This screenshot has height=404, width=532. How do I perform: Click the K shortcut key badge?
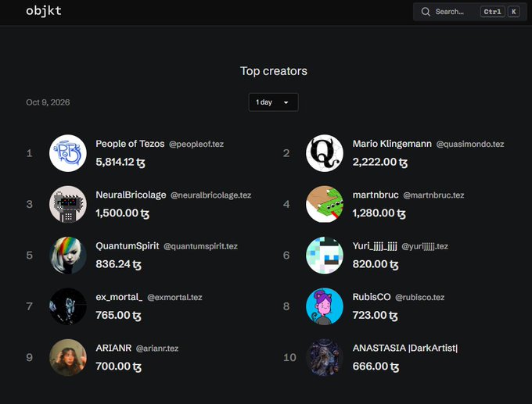click(x=514, y=12)
